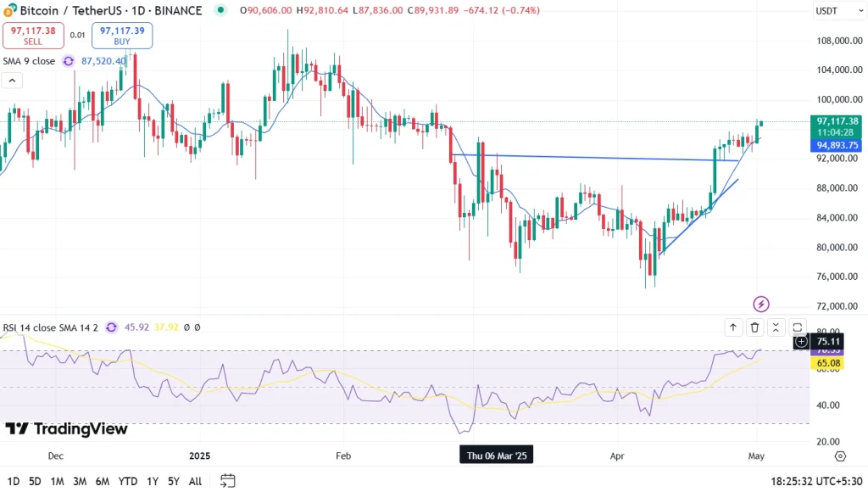Click the Bitcoin coin logo icon

(x=9, y=9)
